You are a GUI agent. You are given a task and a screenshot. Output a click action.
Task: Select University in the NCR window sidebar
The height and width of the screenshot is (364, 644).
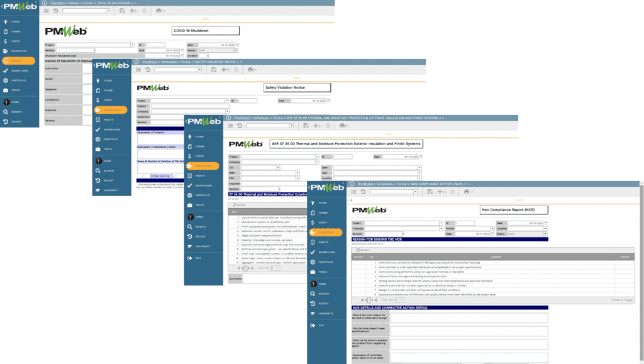[326, 314]
